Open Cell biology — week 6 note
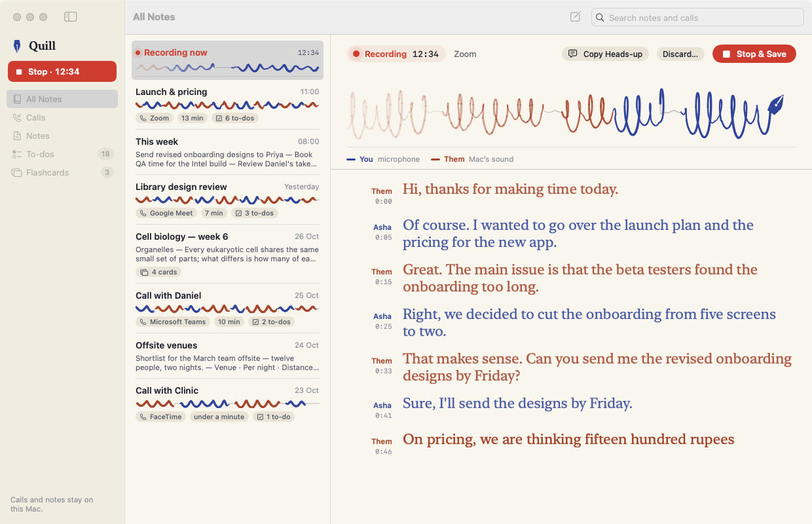Viewport: 812px width, 524px height. pos(227,253)
